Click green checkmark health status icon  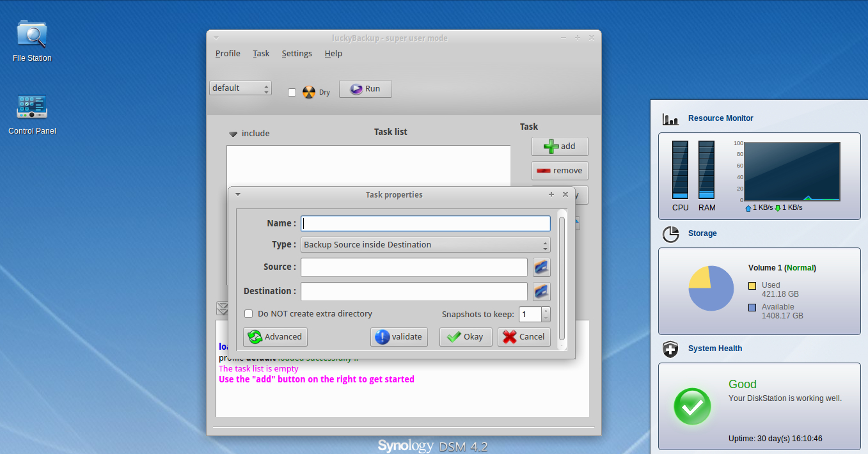692,406
